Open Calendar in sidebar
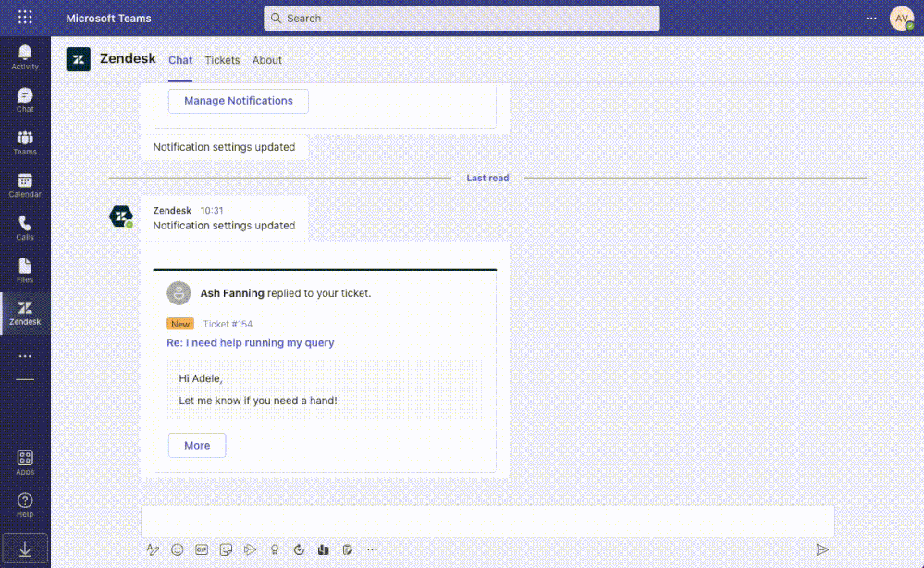 click(25, 185)
